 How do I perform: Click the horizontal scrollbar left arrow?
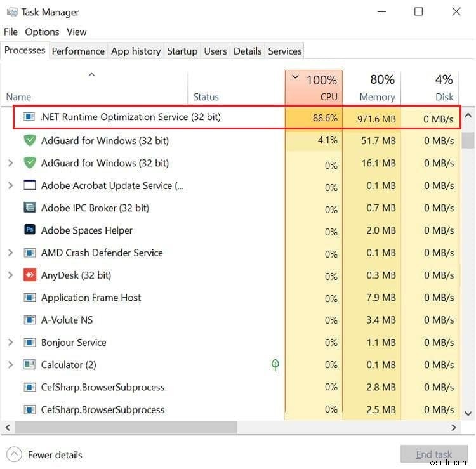click(8, 427)
